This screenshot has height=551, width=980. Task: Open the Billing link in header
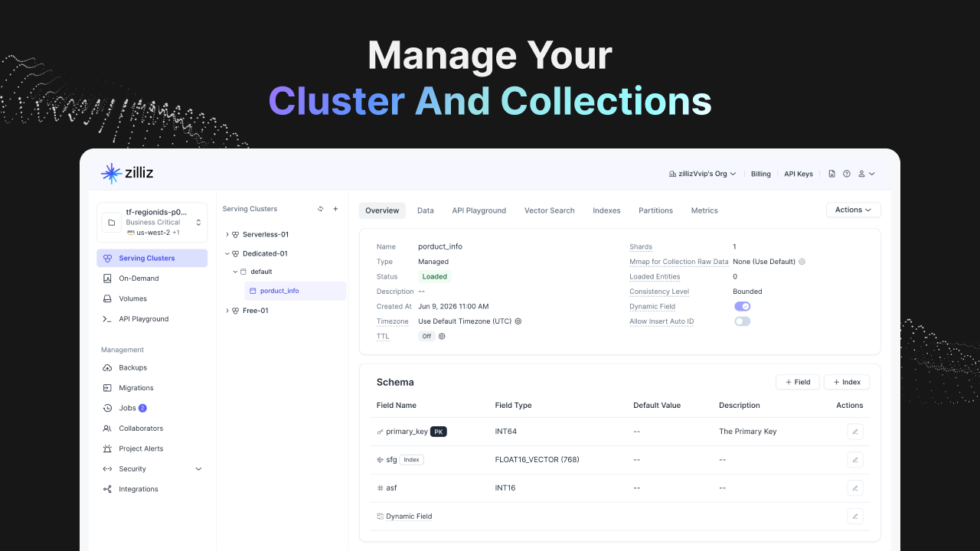(x=761, y=174)
